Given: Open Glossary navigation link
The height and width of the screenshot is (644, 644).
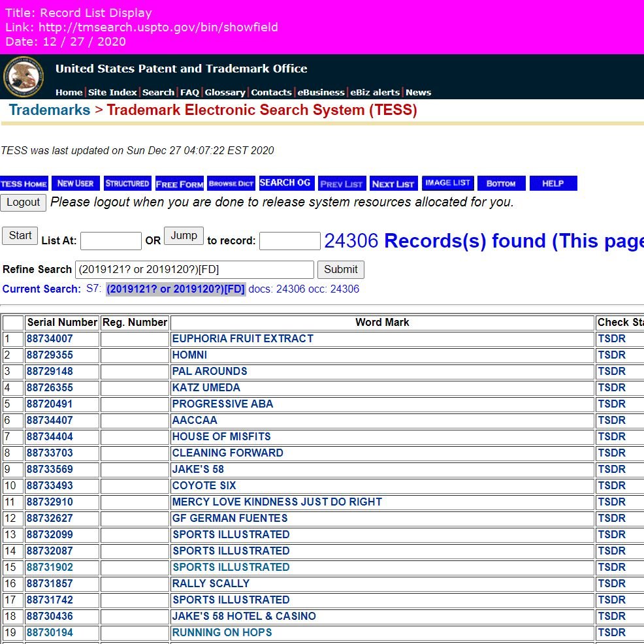Looking at the screenshot, I should coord(225,92).
